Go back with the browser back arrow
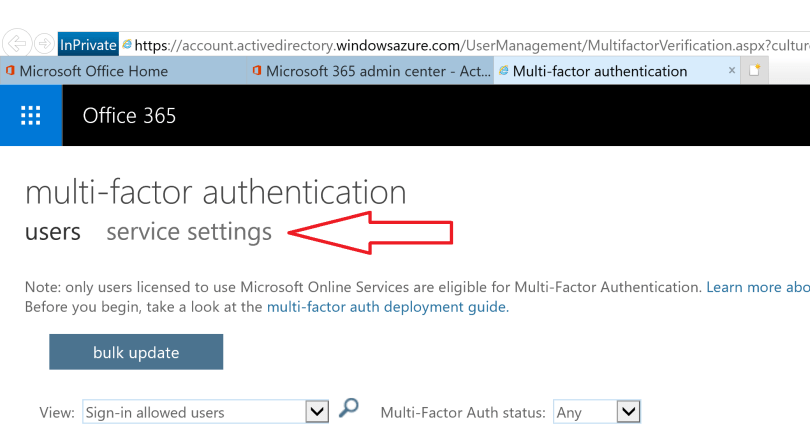This screenshot has width=810, height=432. coord(18,44)
